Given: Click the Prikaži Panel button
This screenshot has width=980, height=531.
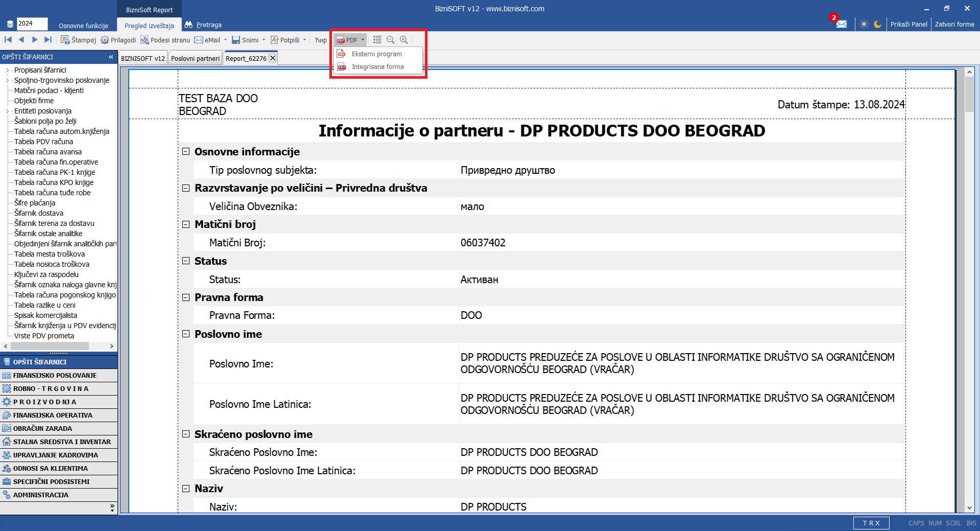Looking at the screenshot, I should point(909,24).
